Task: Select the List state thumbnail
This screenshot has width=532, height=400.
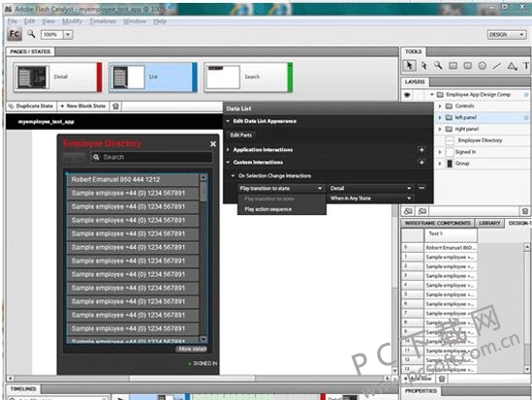Action: pos(153,77)
